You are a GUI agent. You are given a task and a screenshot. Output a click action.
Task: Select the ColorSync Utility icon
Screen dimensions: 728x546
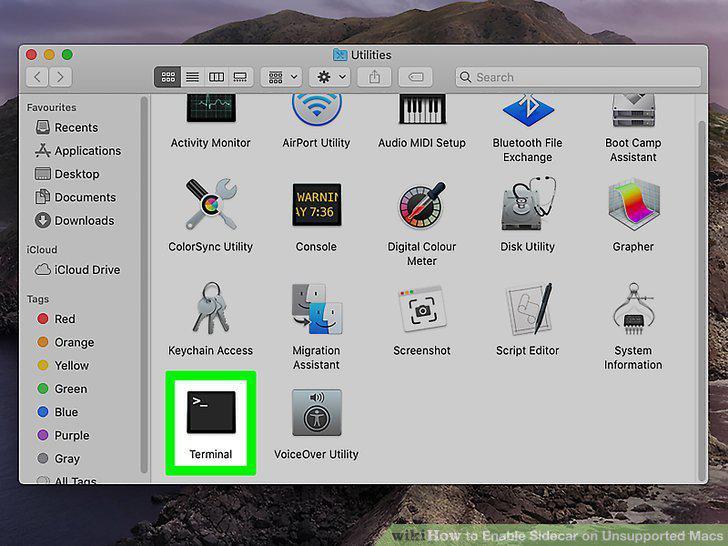(x=211, y=204)
